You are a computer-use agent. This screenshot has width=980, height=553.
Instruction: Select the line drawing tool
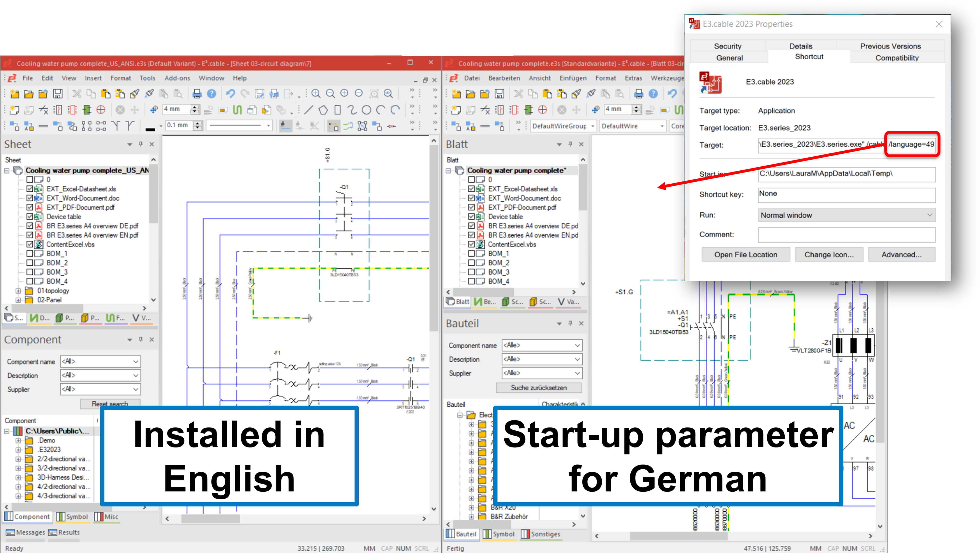coord(309,110)
